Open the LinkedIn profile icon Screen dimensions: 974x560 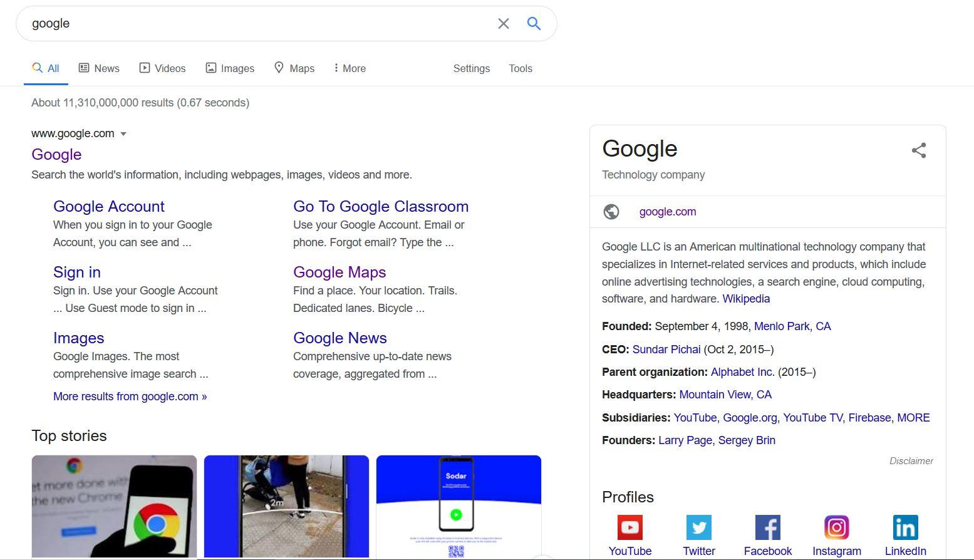(x=906, y=527)
